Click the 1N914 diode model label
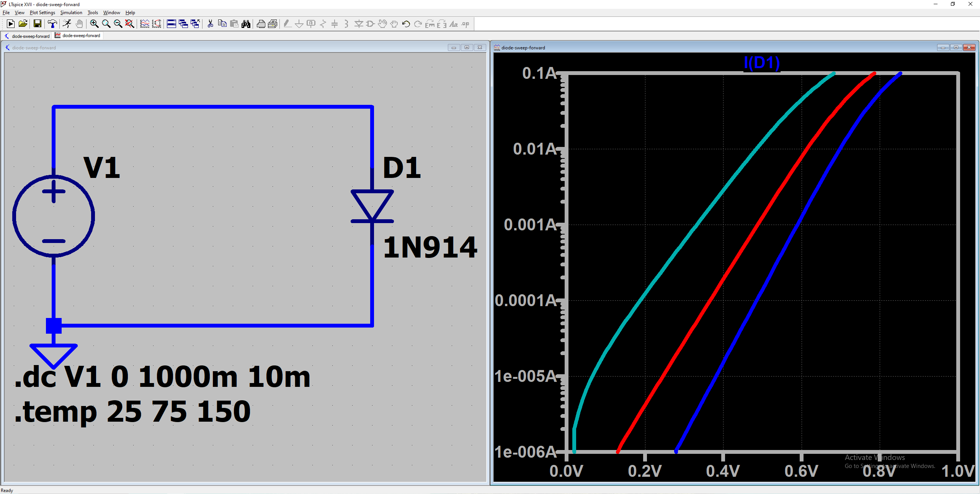Image resolution: width=980 pixels, height=494 pixels. [430, 247]
